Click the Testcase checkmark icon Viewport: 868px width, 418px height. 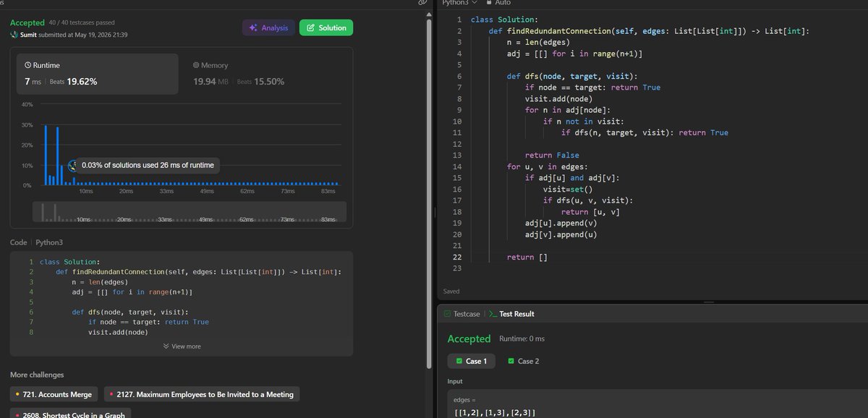click(x=447, y=314)
